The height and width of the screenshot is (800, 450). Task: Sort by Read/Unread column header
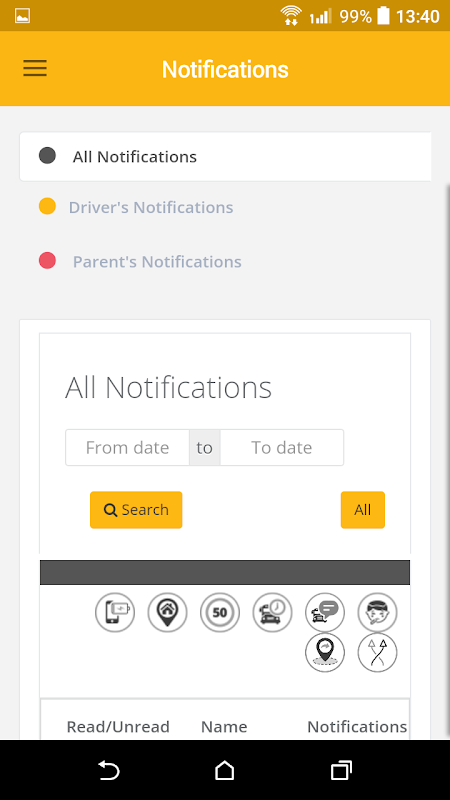[118, 727]
